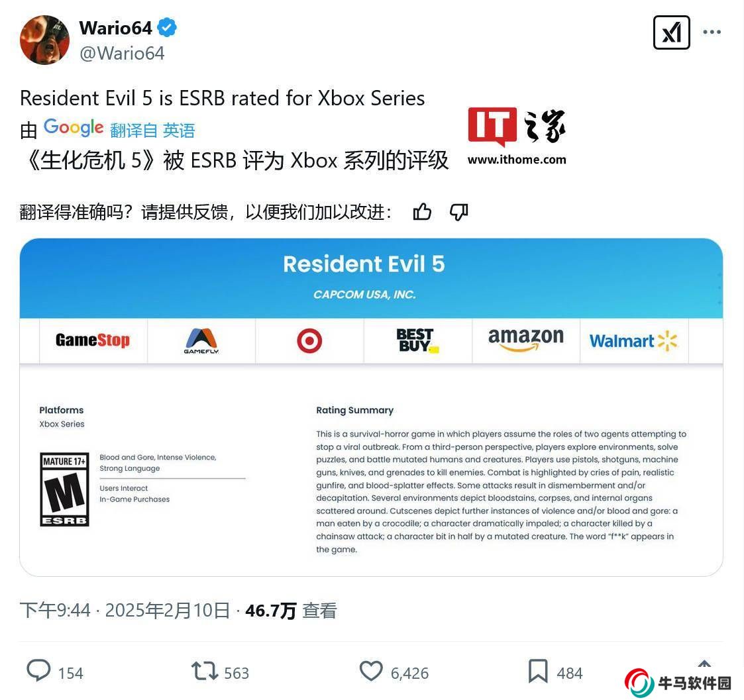Click the Google translated-from-English link
Viewport: 744px width, 700px height.
click(152, 130)
